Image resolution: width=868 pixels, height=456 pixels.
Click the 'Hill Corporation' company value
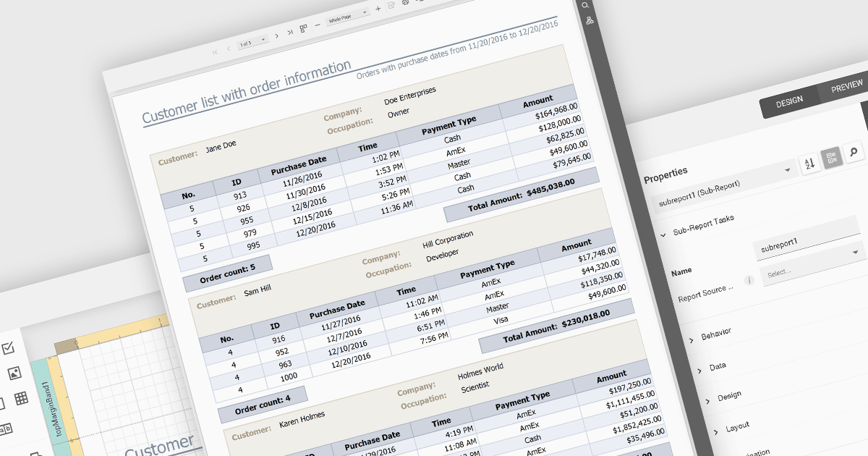[448, 240]
